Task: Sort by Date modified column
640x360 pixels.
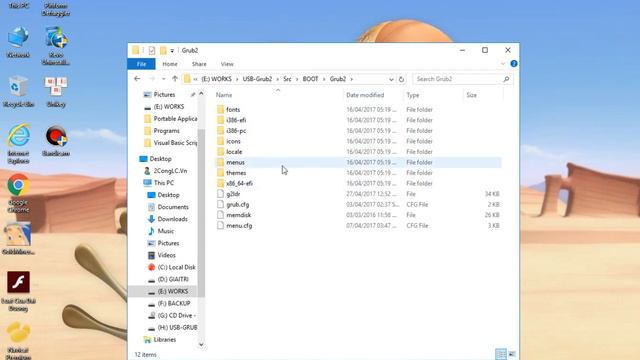Action: (x=365, y=95)
